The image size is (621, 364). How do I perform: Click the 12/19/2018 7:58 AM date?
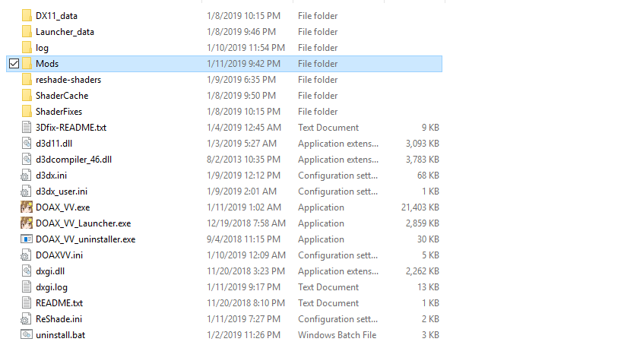(246, 223)
